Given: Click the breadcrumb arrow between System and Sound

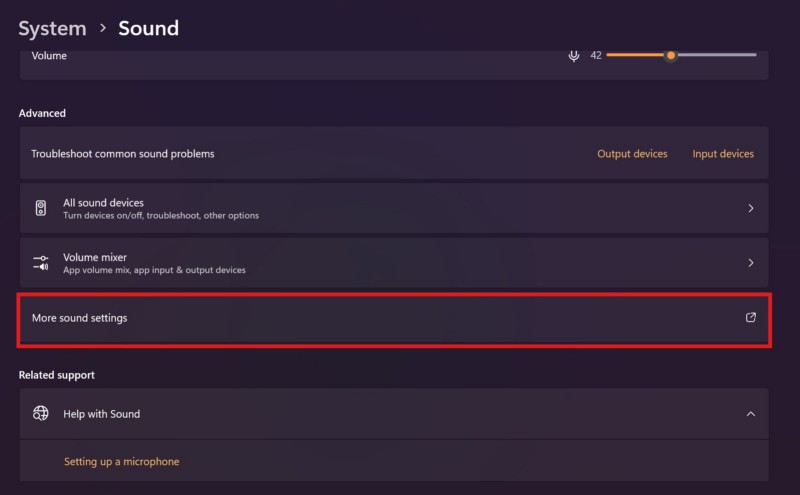Looking at the screenshot, I should point(102,28).
